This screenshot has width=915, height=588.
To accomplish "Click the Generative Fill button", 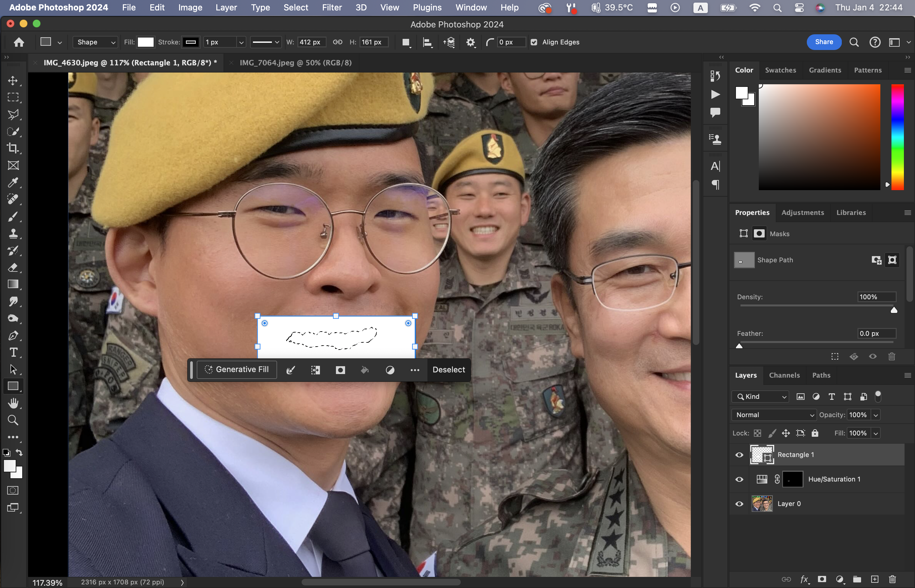I will 237,369.
